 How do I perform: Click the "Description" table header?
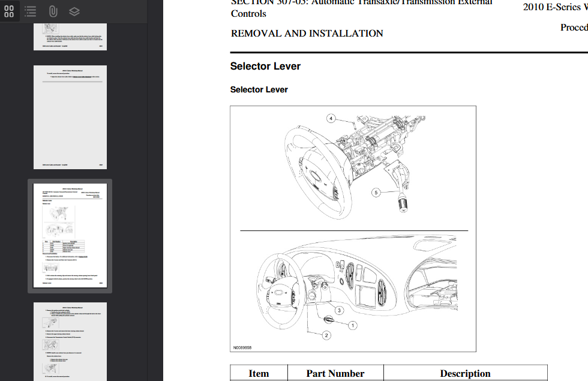(465, 373)
